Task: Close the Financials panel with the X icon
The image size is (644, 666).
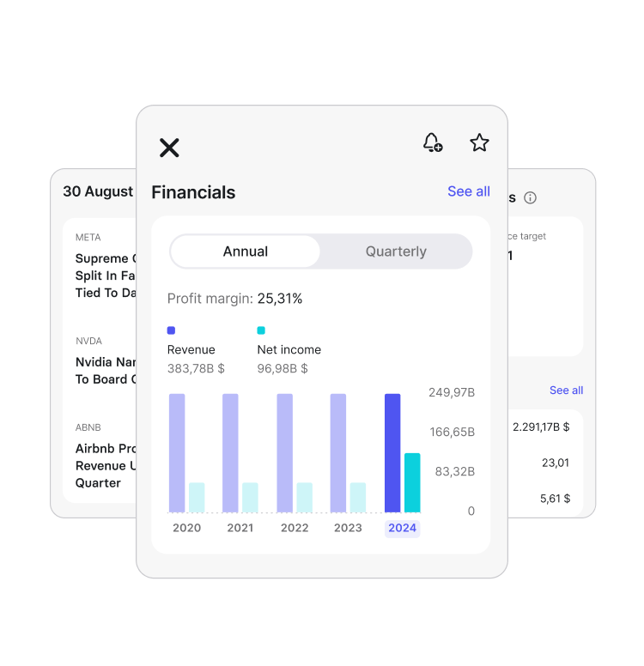Action: pos(169,148)
